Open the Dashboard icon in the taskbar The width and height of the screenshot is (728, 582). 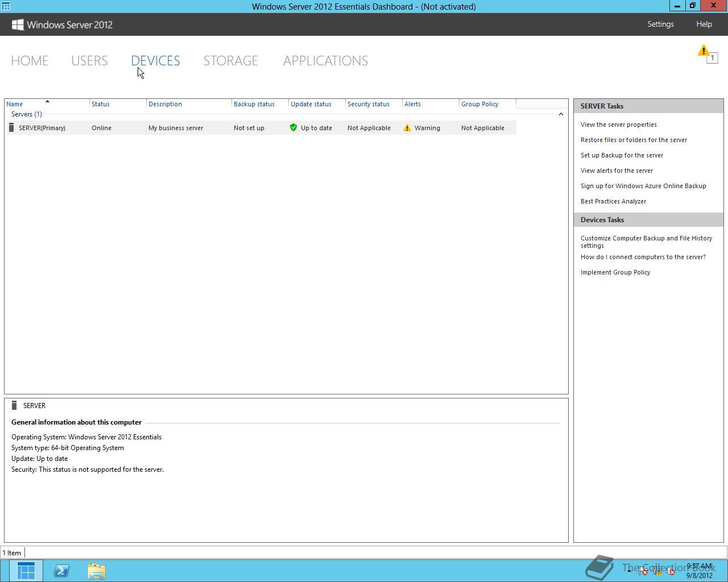pyautogui.click(x=26, y=571)
